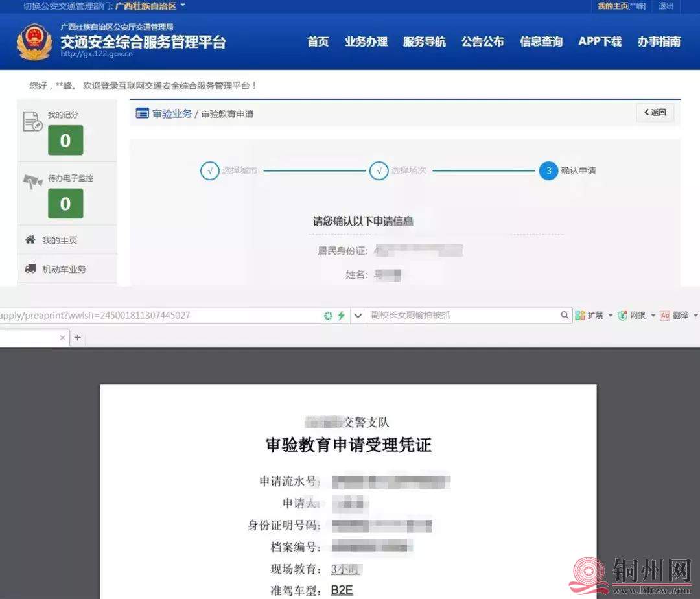Viewport: 700px width, 599px height.
Task: Expand the address bar history dropdown arrow
Action: coord(358,316)
